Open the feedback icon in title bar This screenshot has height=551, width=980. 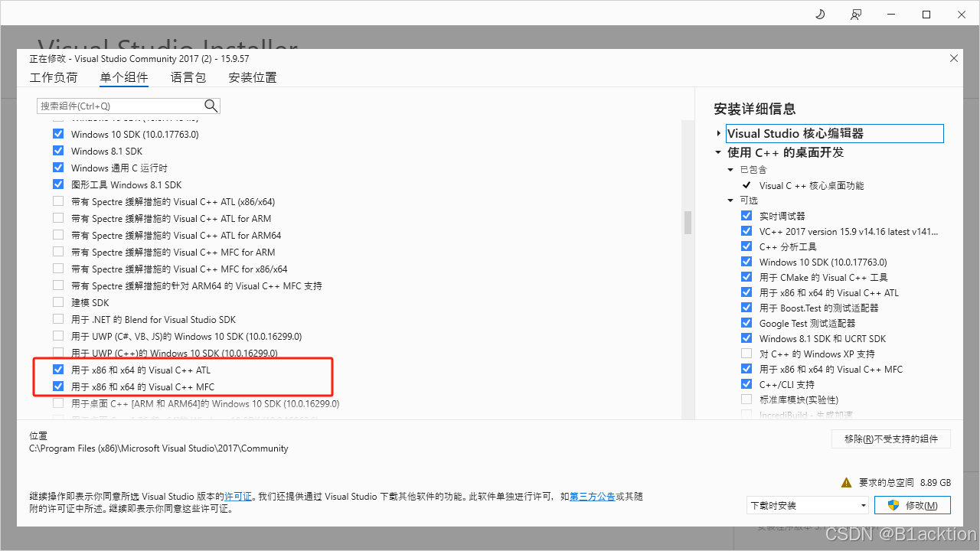coord(855,15)
